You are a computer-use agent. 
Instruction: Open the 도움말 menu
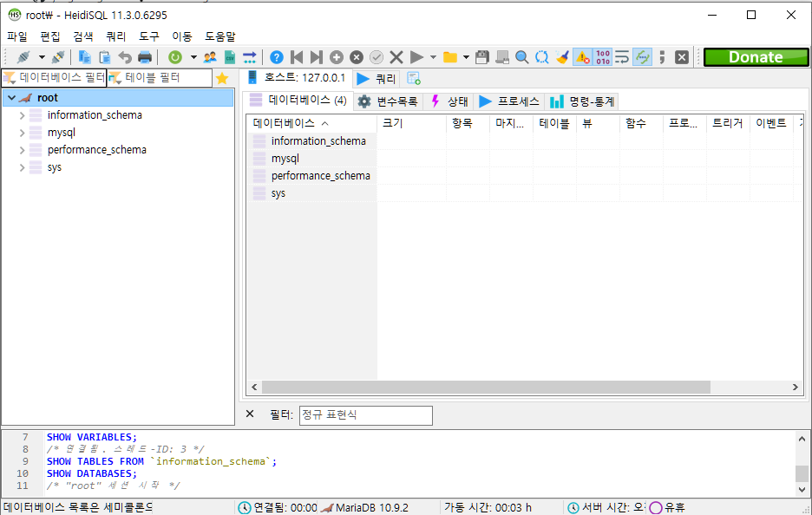tap(220, 36)
